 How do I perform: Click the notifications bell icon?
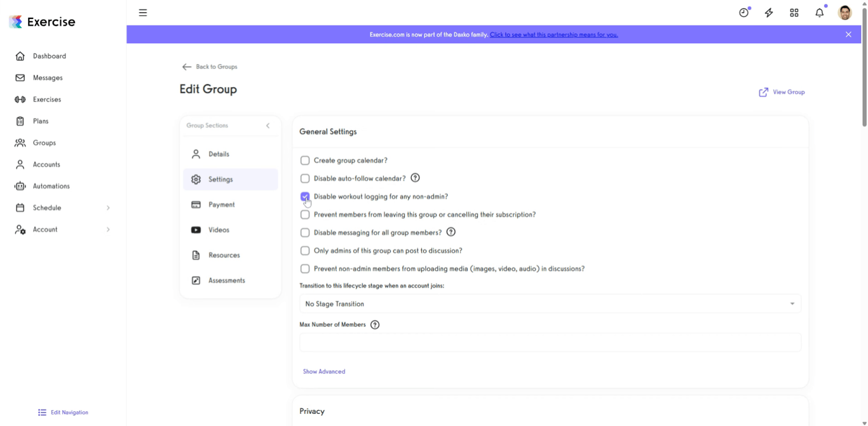pos(819,12)
